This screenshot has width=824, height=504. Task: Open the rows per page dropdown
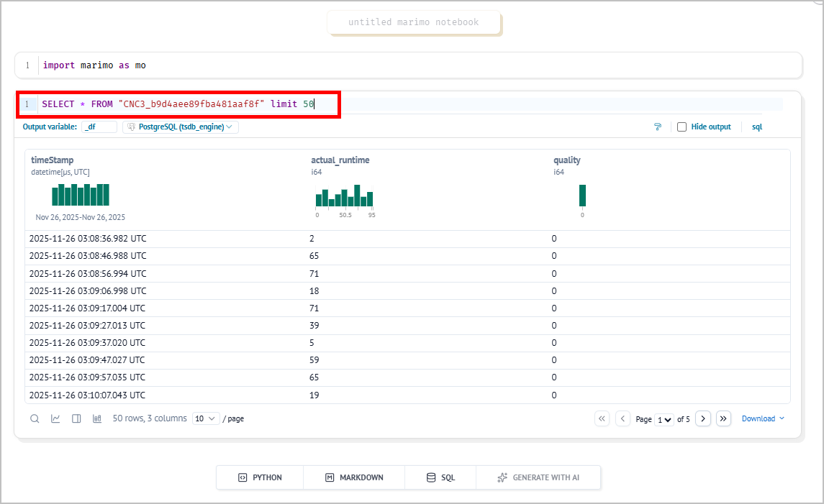point(206,418)
